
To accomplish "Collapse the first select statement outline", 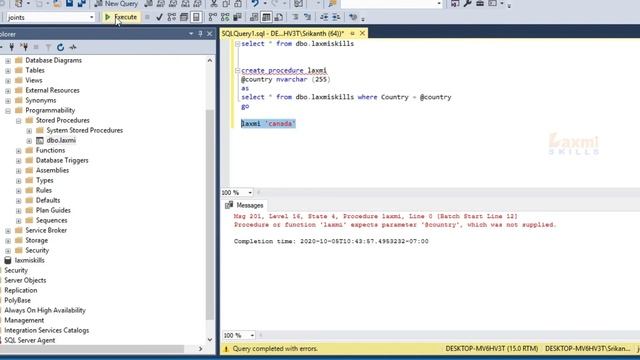I will pyautogui.click(x=237, y=44).
